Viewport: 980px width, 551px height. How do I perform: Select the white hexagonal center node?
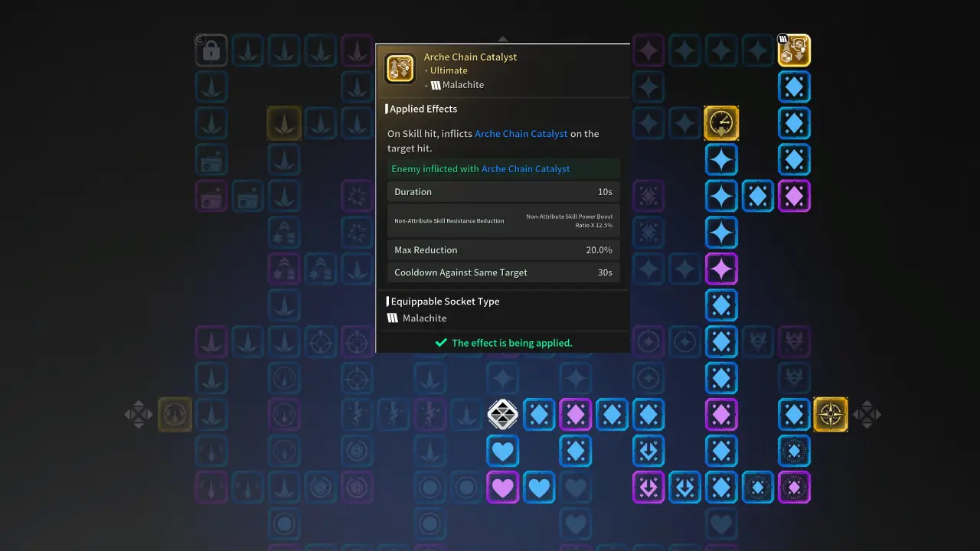click(x=502, y=414)
